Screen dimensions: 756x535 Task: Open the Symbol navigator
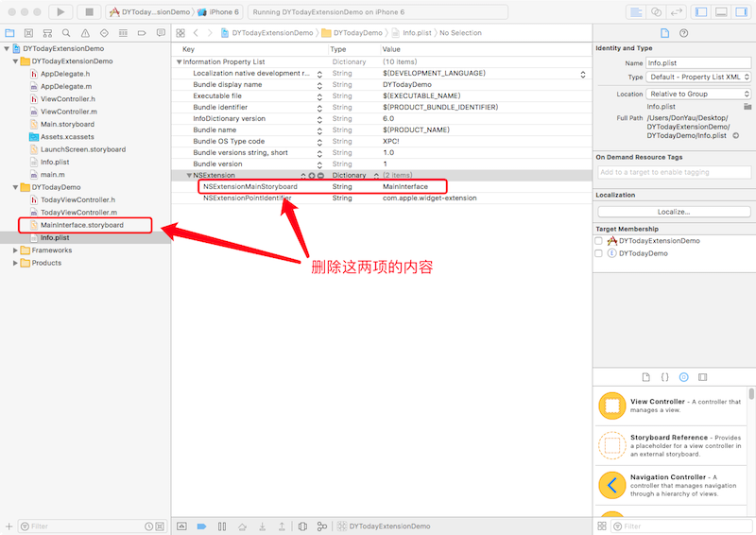coord(28,33)
